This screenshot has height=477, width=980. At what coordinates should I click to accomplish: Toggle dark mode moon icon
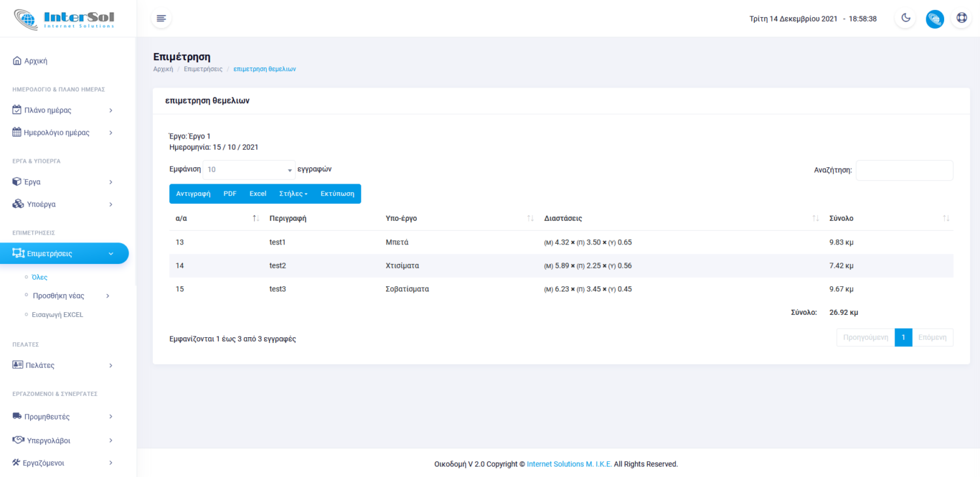coord(906,18)
